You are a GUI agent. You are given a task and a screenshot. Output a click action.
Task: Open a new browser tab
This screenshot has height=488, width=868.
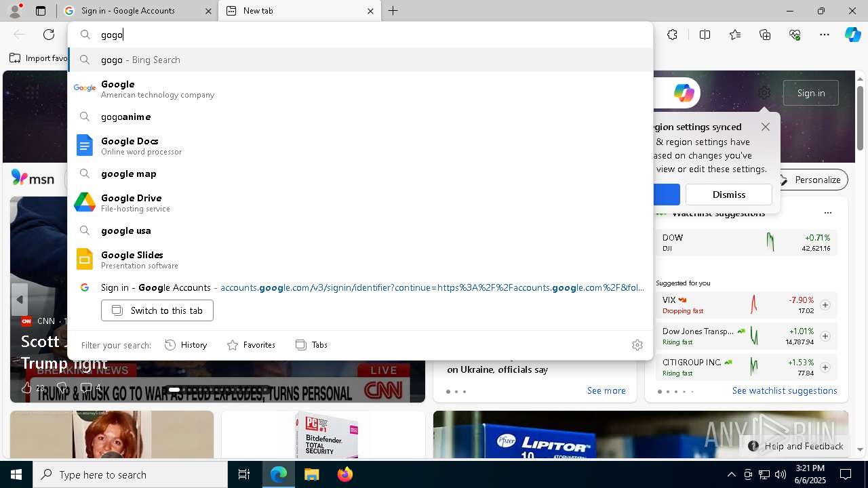coord(393,11)
